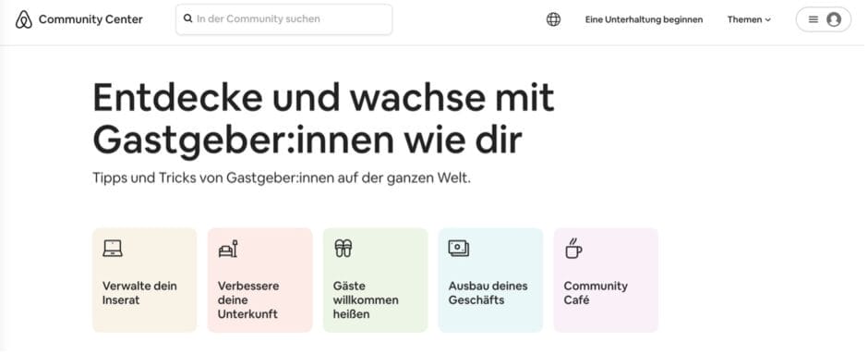Click the money icon on Ausbau deines Geschäfts
868x354 pixels.
click(x=460, y=249)
